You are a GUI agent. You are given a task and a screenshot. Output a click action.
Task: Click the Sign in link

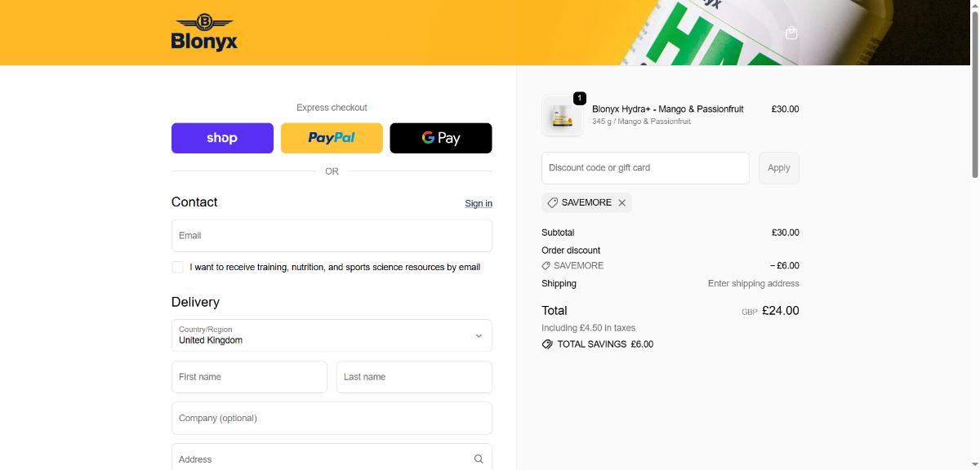[479, 203]
